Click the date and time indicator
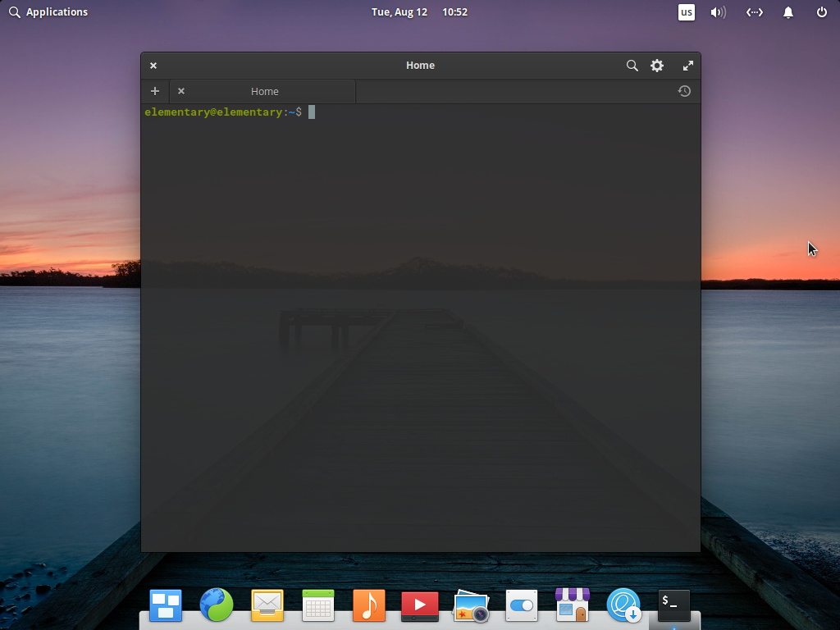 point(419,12)
